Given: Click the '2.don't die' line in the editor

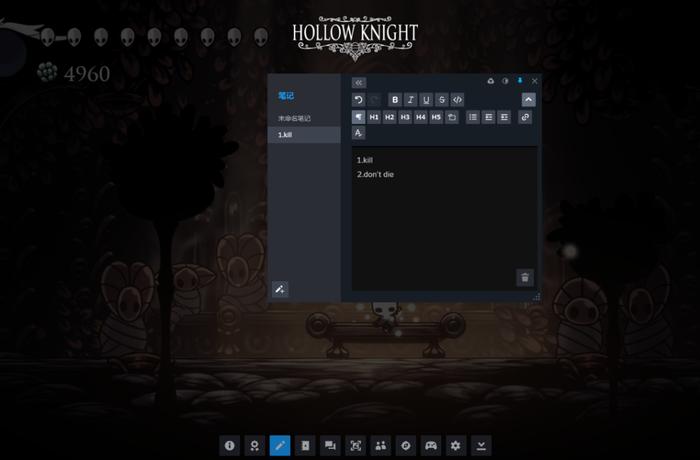Looking at the screenshot, I should (375, 174).
